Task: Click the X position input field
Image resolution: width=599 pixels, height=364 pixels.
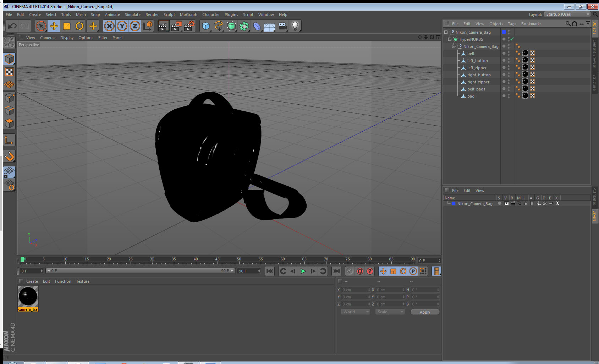Action: 356,290
